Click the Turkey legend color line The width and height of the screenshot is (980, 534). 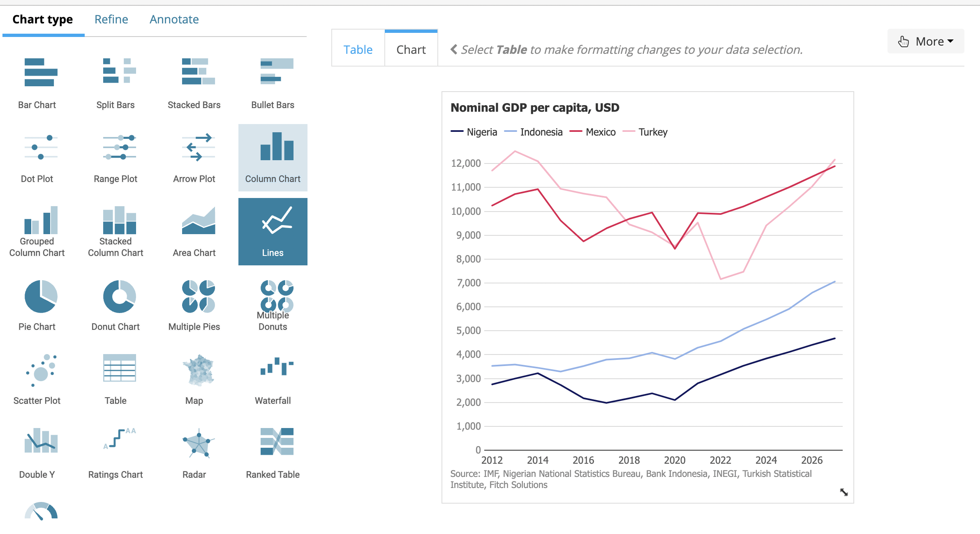coord(629,132)
